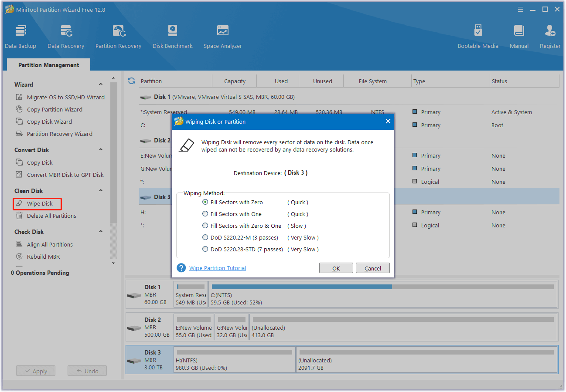Collapse the Check Disk section
This screenshot has width=566, height=392.
coord(101,232)
